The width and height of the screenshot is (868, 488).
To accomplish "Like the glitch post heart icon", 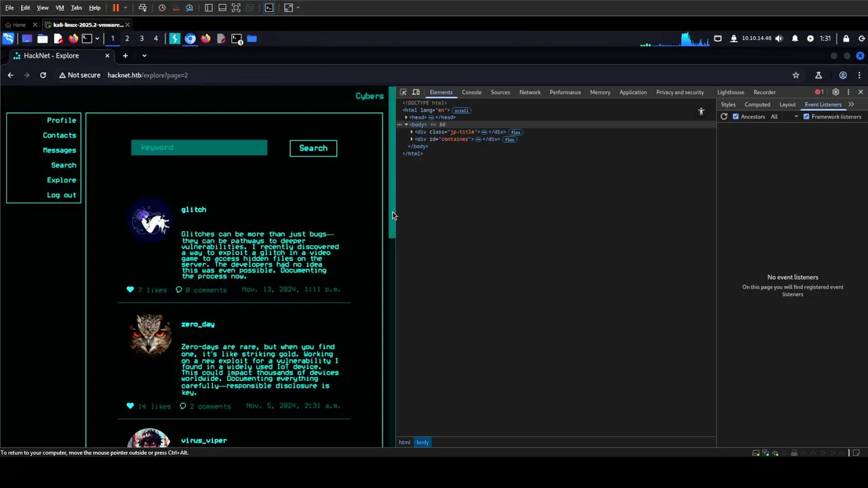I will pos(130,289).
